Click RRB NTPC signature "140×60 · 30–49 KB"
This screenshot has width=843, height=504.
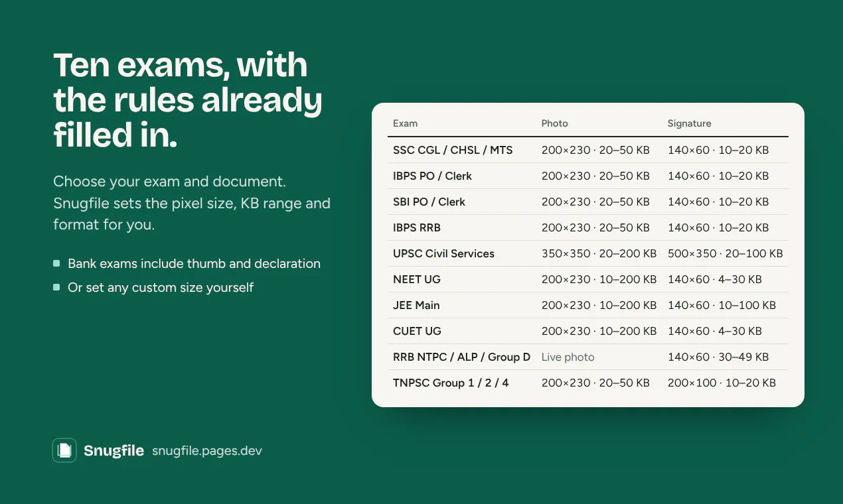(x=718, y=357)
